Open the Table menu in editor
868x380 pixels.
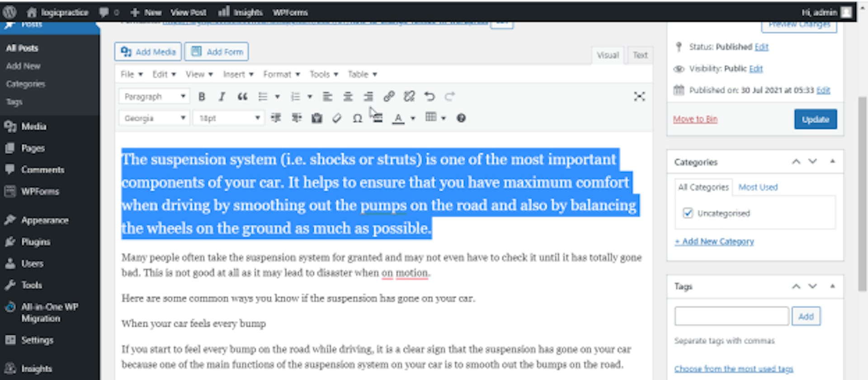[x=362, y=74]
